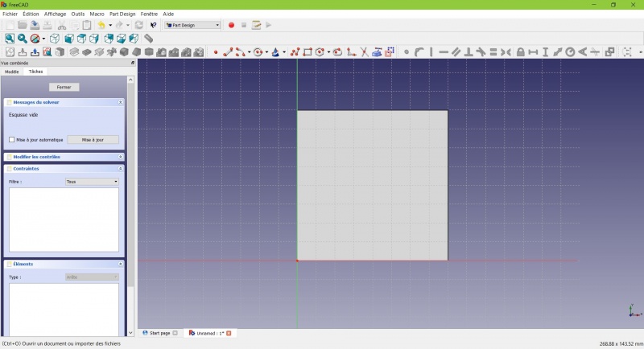
Task: Open the Macro menu
Action: click(97, 14)
